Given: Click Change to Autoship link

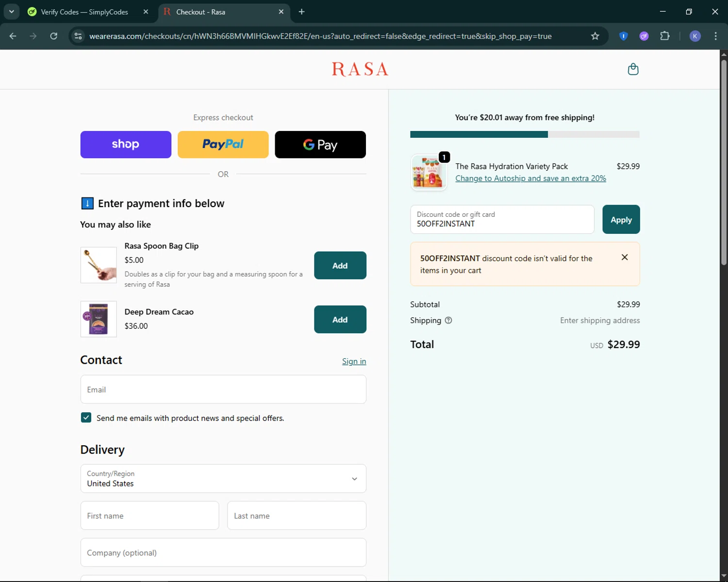Looking at the screenshot, I should coord(530,178).
